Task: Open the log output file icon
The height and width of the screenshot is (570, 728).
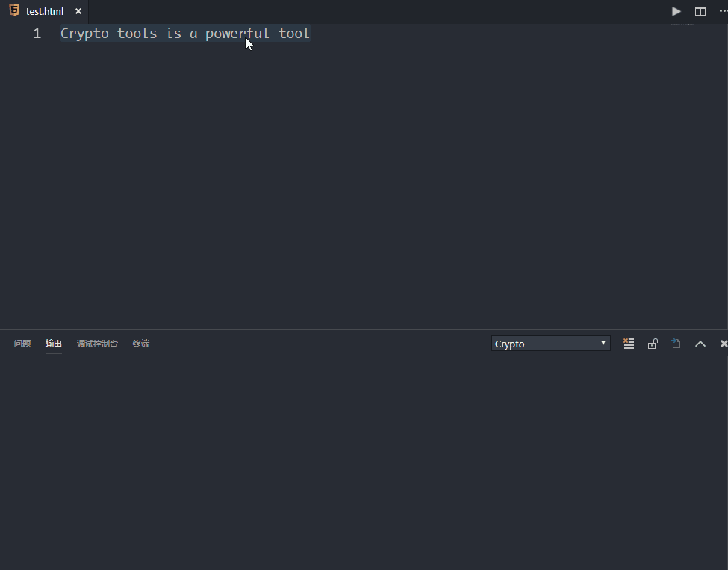Action: (676, 344)
